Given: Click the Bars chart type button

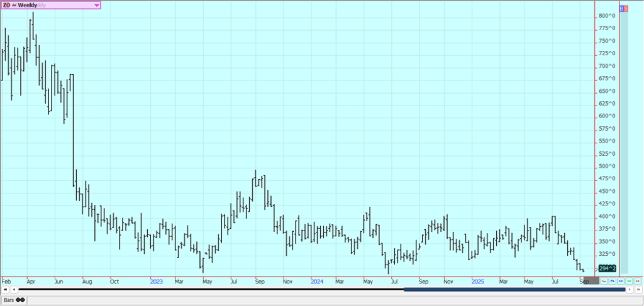Looking at the screenshot, I should [x=14, y=300].
